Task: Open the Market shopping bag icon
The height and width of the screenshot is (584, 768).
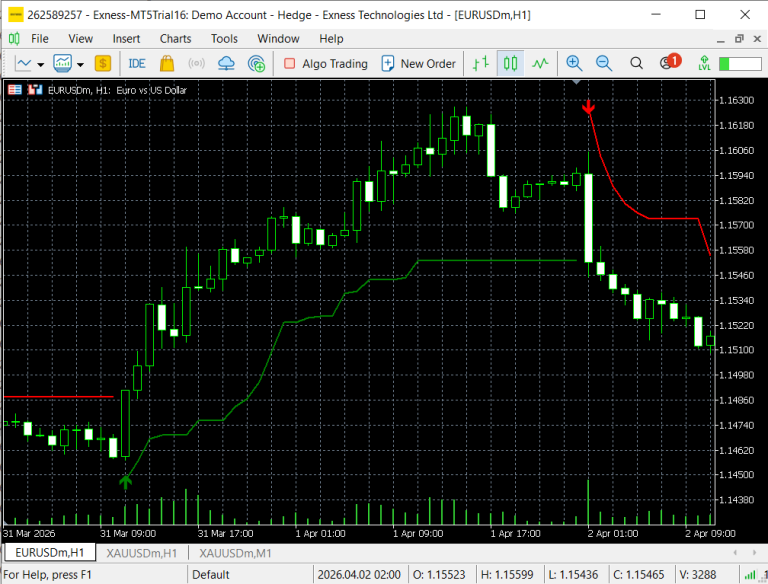Action: 167,64
